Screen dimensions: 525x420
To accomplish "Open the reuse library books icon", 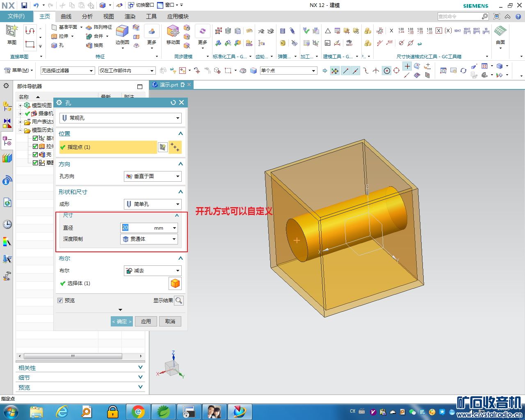I will point(7,158).
